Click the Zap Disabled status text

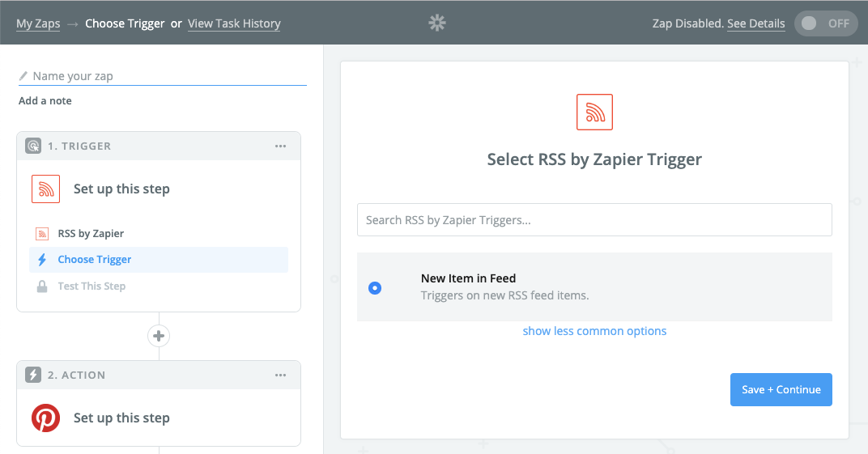688,23
